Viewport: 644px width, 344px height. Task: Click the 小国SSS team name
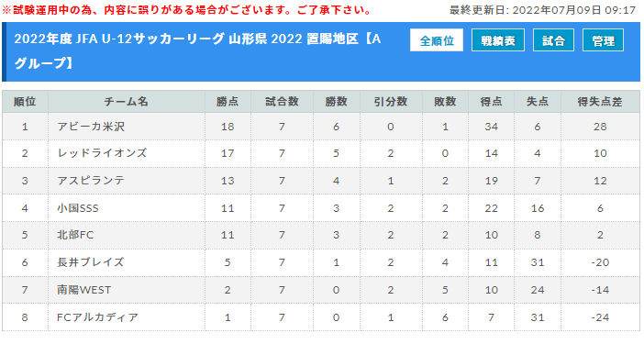pos(78,208)
